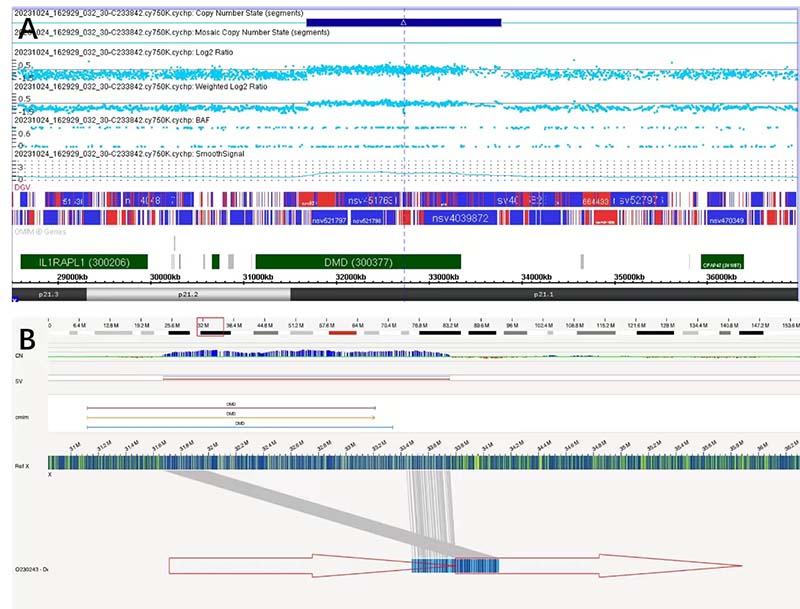Select the Copy Number State (segments) track label

click(x=159, y=13)
